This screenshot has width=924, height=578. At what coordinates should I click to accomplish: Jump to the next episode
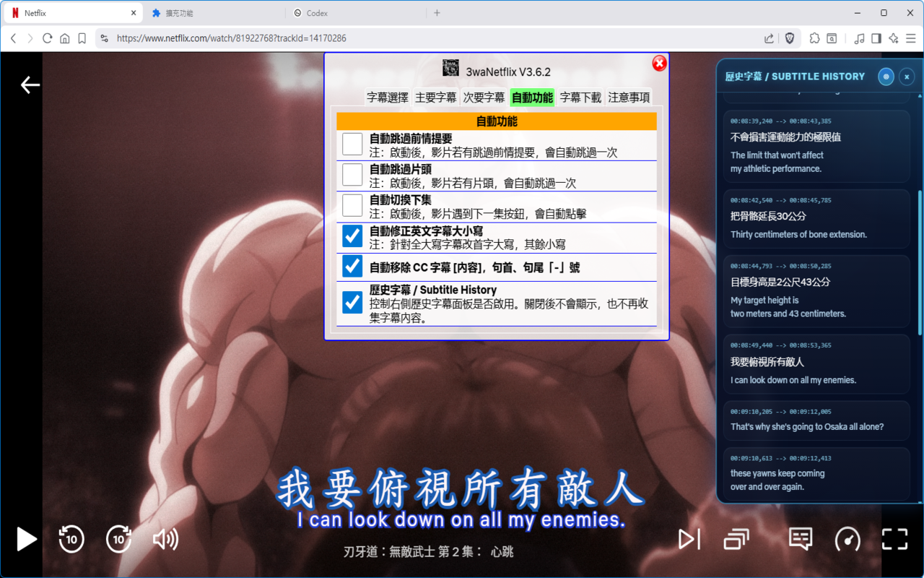(689, 539)
